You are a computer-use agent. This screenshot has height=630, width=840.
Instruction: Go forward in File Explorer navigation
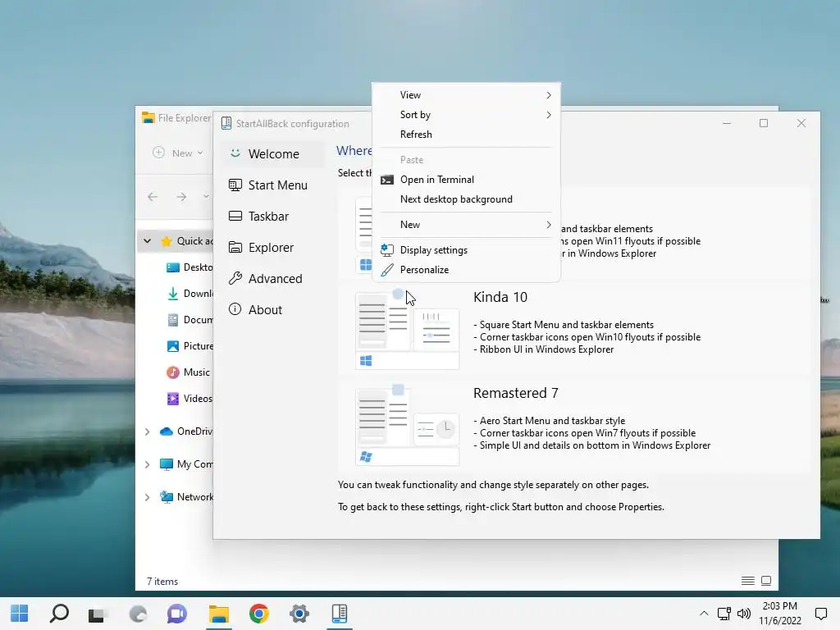tap(181, 197)
